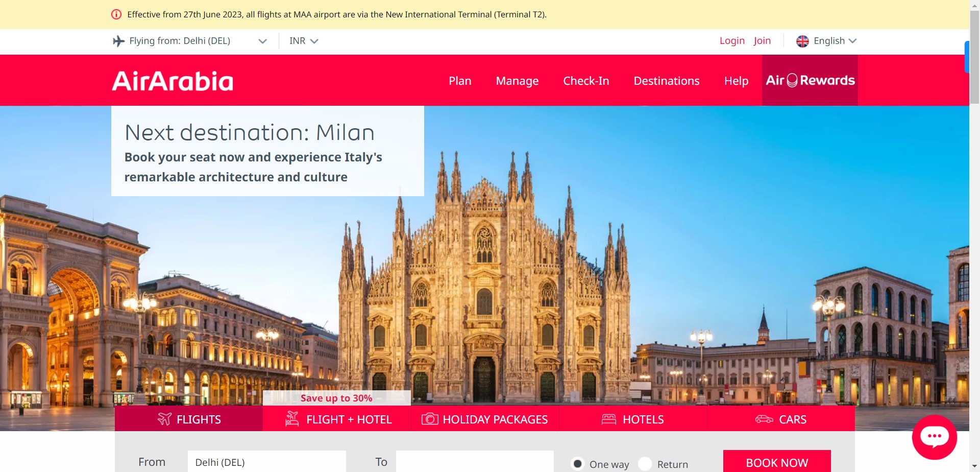Click the AirArabia logo
The height and width of the screenshot is (472, 980).
coord(173,81)
